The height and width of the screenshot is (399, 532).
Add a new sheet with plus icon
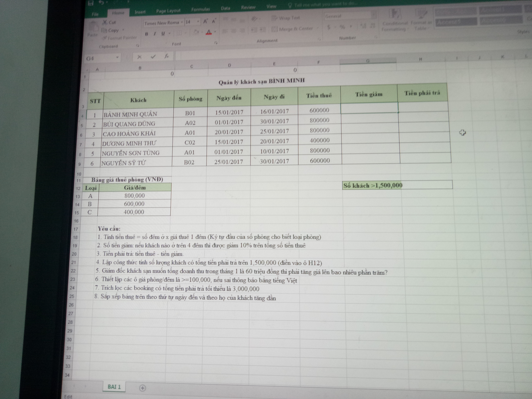pos(142,388)
